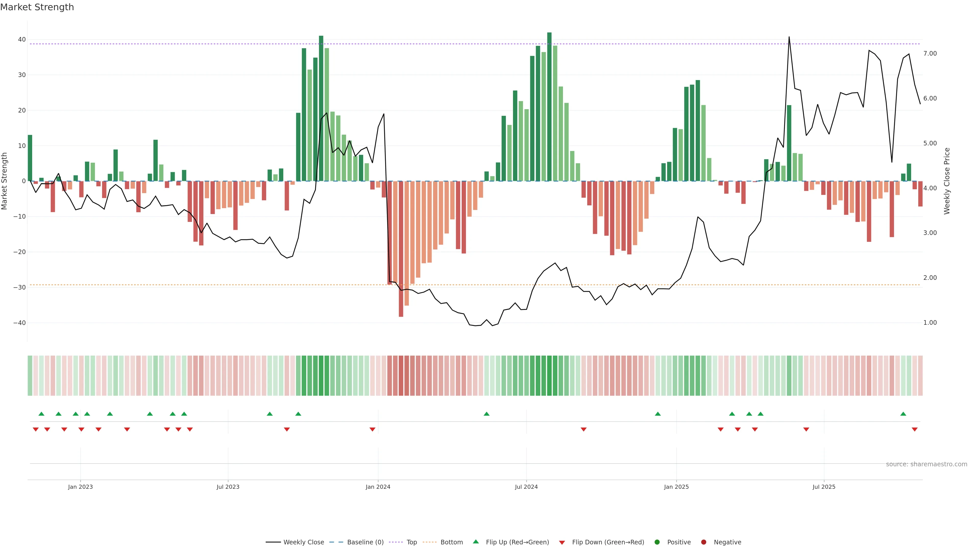The image size is (980, 551).
Task: Click red Flip Down legend triangle
Action: tap(562, 543)
